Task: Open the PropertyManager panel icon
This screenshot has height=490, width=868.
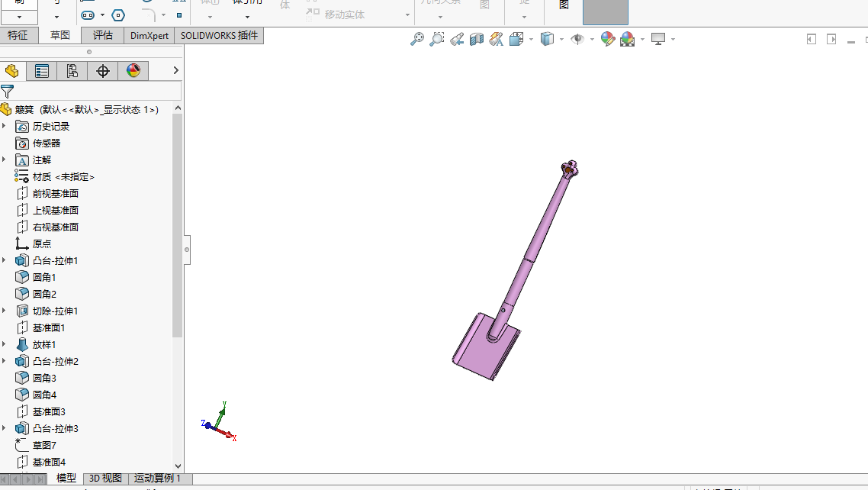Action: (41, 71)
